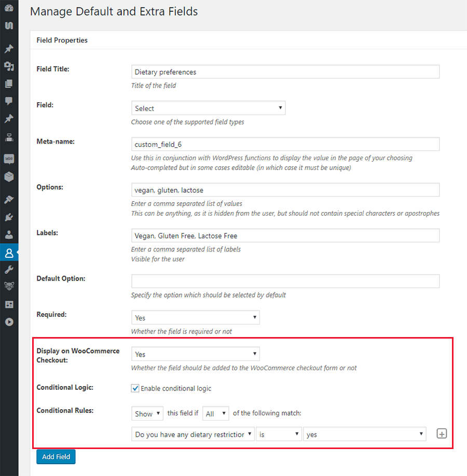Click the plus icon to add a rule

442,434
